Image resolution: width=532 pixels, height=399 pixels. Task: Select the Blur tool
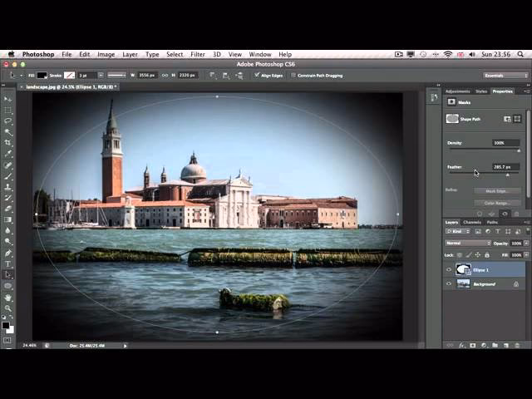7,231
